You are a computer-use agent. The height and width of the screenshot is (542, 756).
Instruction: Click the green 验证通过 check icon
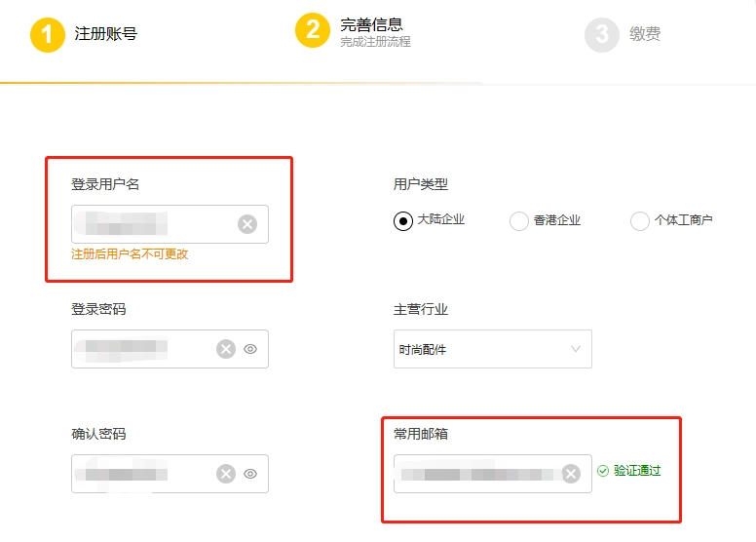pos(603,471)
